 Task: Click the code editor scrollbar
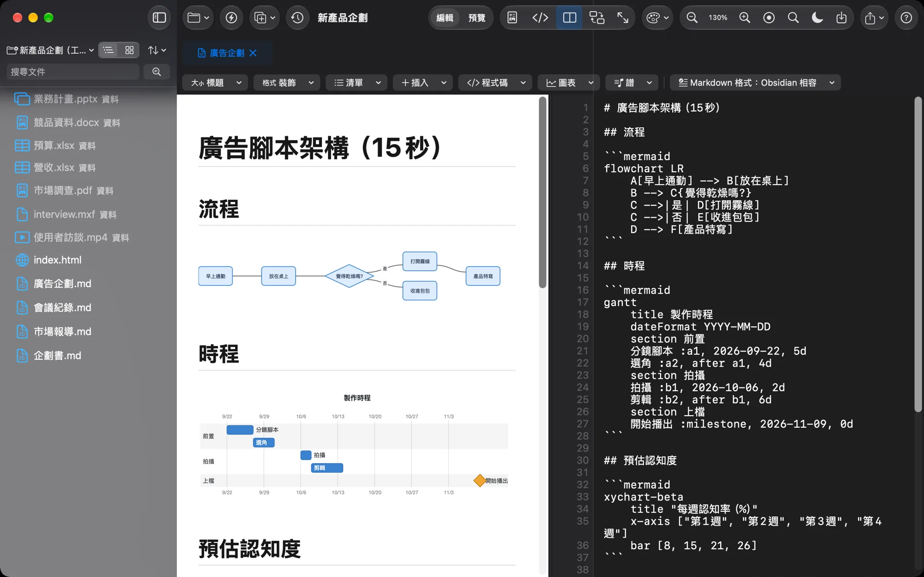pyautogui.click(x=918, y=254)
